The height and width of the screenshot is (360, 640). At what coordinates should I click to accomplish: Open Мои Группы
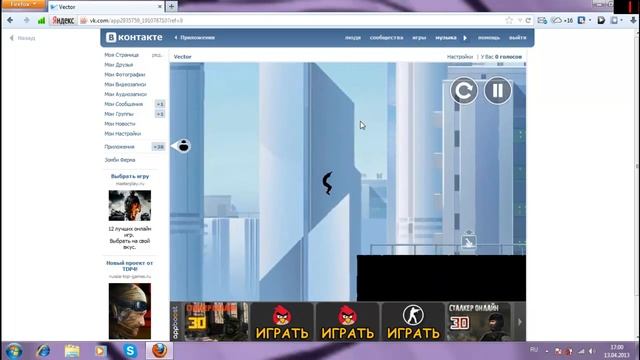pyautogui.click(x=119, y=114)
